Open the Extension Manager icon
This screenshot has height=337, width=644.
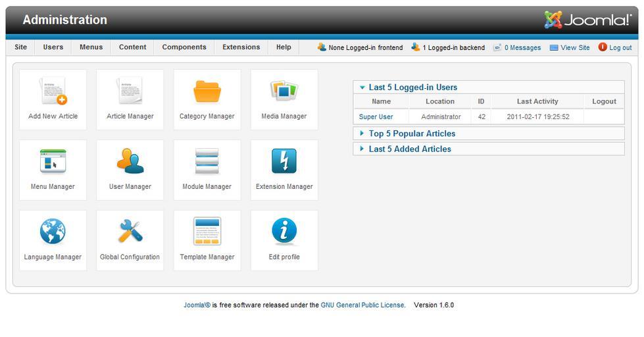coord(284,162)
